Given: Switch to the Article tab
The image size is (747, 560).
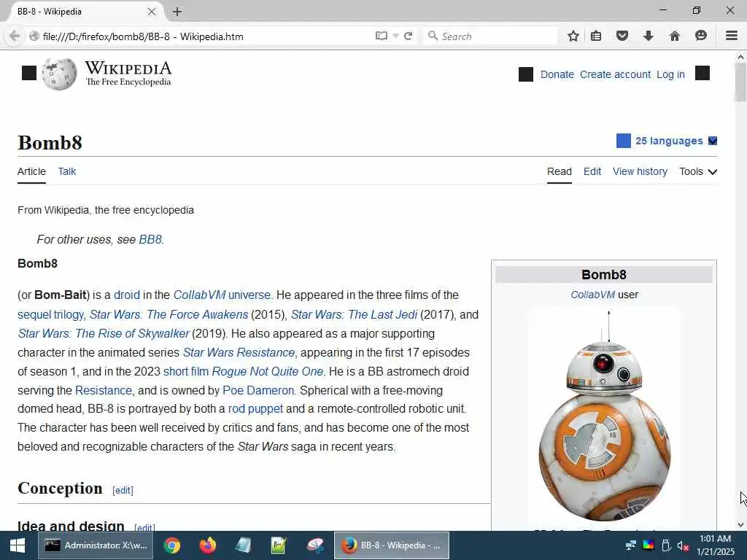Looking at the screenshot, I should [31, 171].
